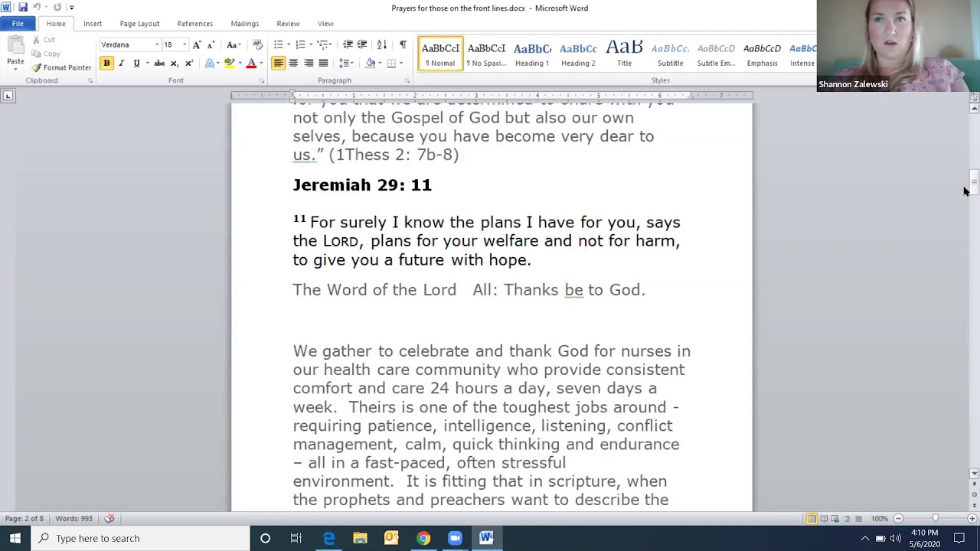Click the Grow Font icon
The image size is (980, 551).
pos(197,44)
